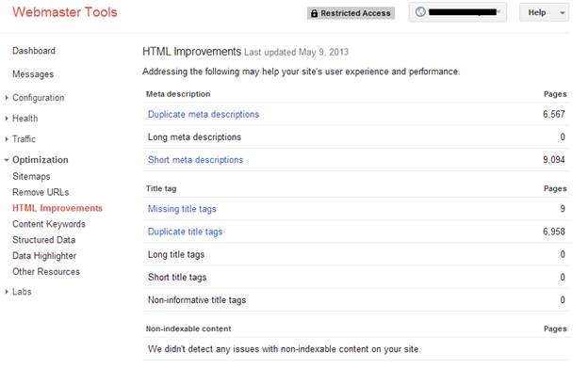Screen dimensions: 588x368
Task: Select Configuration in the sidebar
Action: click(39, 98)
